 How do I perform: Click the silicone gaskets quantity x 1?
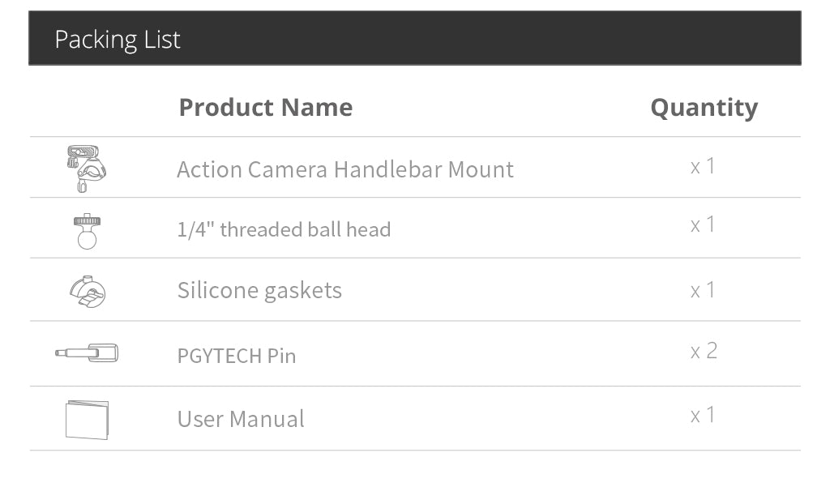703,289
